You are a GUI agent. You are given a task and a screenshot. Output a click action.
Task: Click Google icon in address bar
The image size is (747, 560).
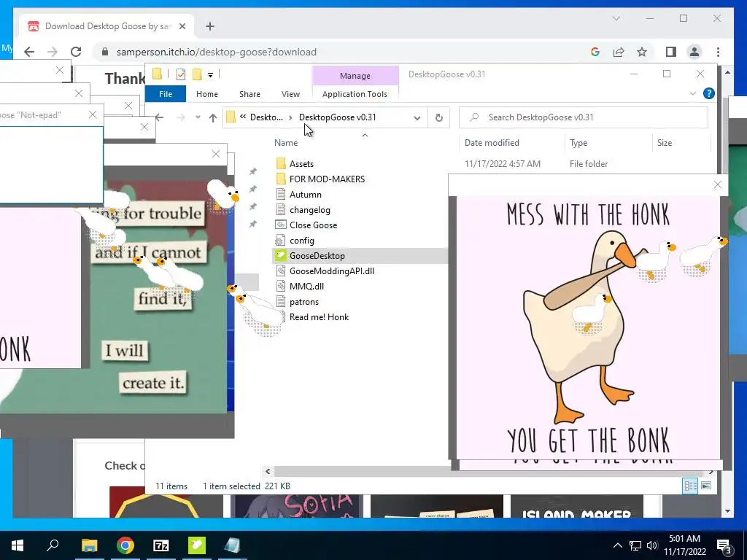pyautogui.click(x=595, y=52)
